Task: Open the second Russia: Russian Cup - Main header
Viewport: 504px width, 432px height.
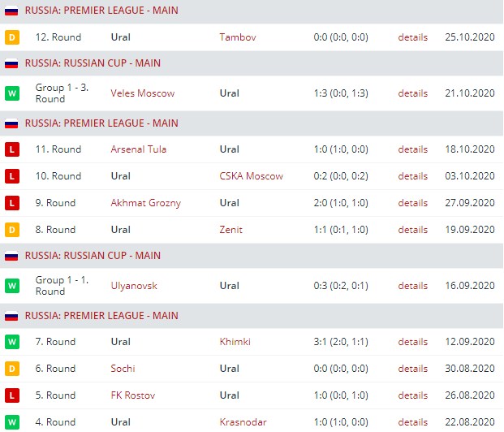Action: (x=93, y=255)
